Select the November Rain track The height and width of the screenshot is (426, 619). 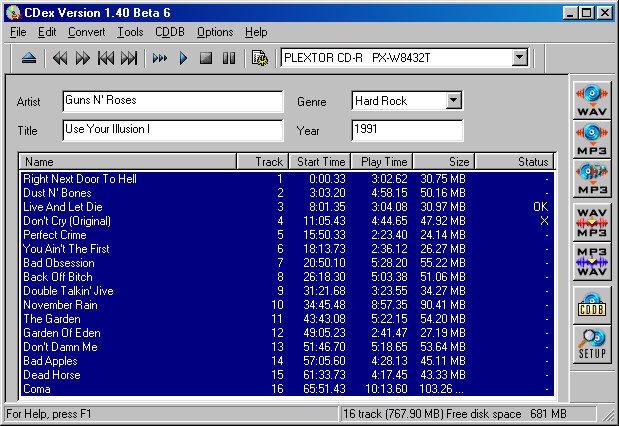(60, 305)
